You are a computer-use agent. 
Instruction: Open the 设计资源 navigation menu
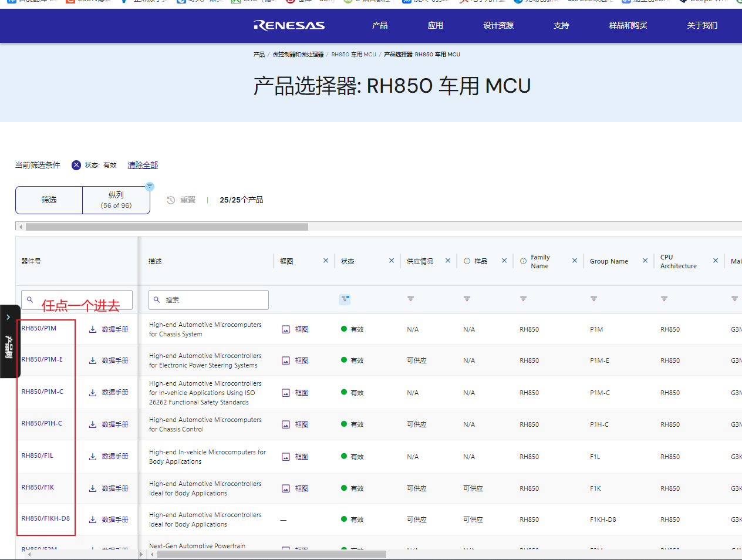click(498, 25)
